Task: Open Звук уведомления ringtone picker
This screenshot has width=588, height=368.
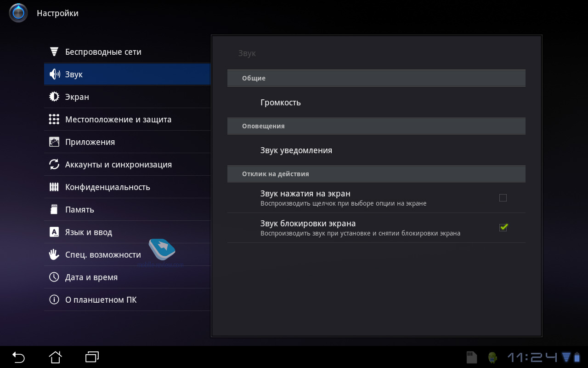Action: pos(376,150)
